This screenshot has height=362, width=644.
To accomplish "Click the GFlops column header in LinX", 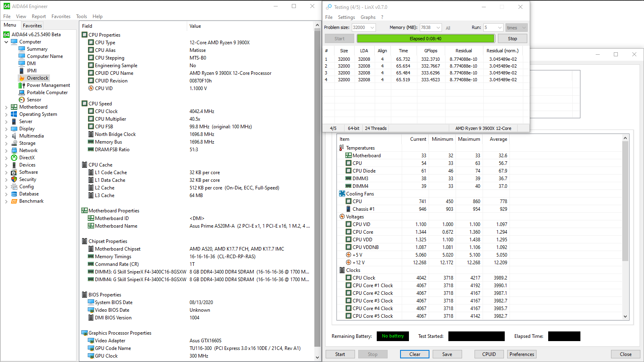I will coord(431,51).
